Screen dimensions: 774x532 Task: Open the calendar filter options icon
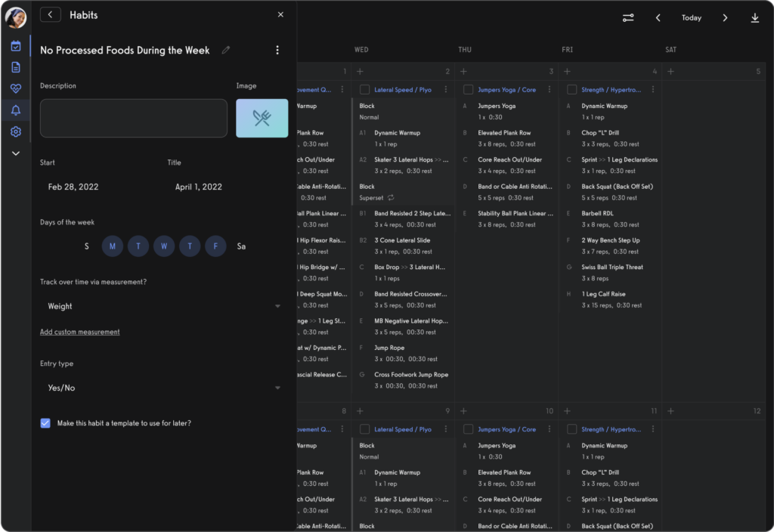(628, 17)
